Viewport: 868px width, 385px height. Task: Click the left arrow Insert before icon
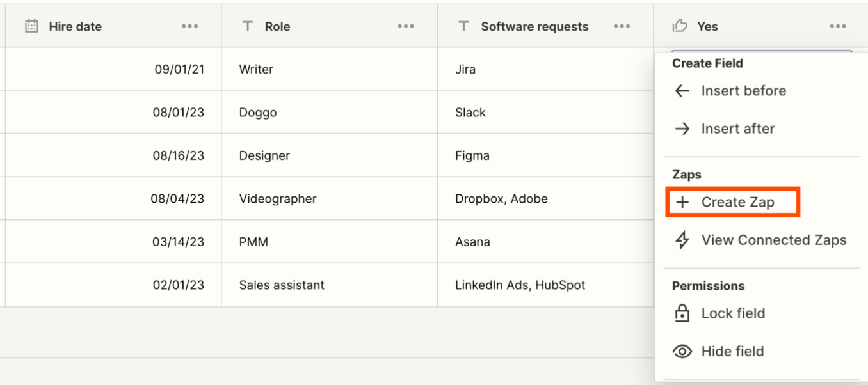coord(682,91)
